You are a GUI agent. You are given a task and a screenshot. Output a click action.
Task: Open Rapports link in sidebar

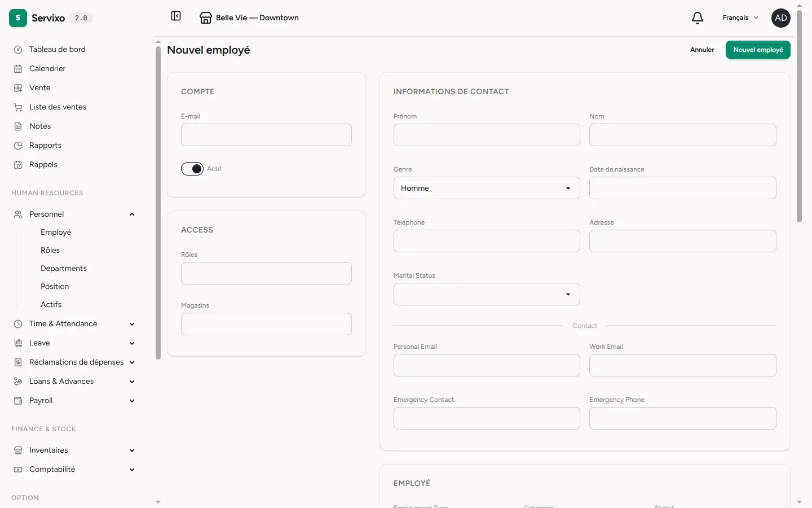tap(45, 146)
